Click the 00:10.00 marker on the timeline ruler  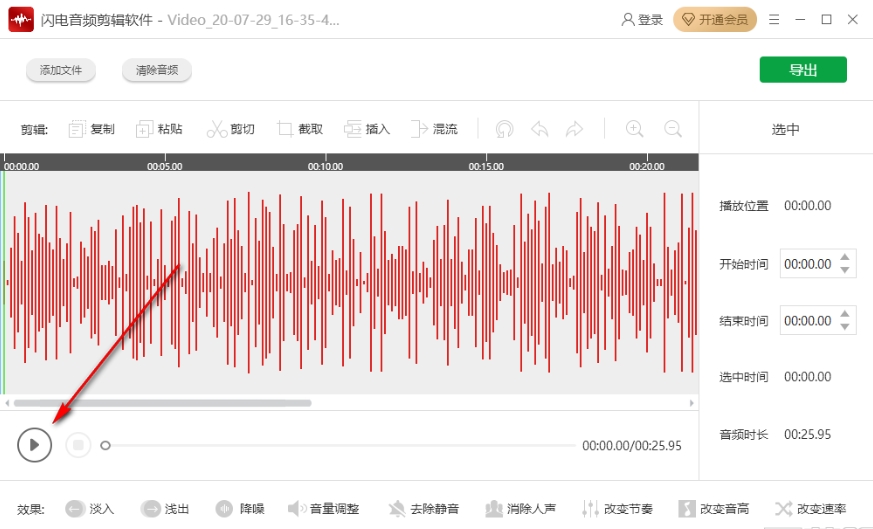pyautogui.click(x=325, y=166)
